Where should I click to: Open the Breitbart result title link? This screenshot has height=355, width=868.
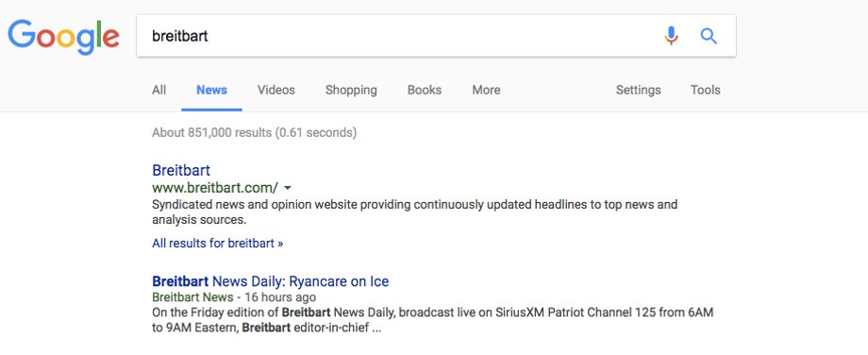pos(181,170)
